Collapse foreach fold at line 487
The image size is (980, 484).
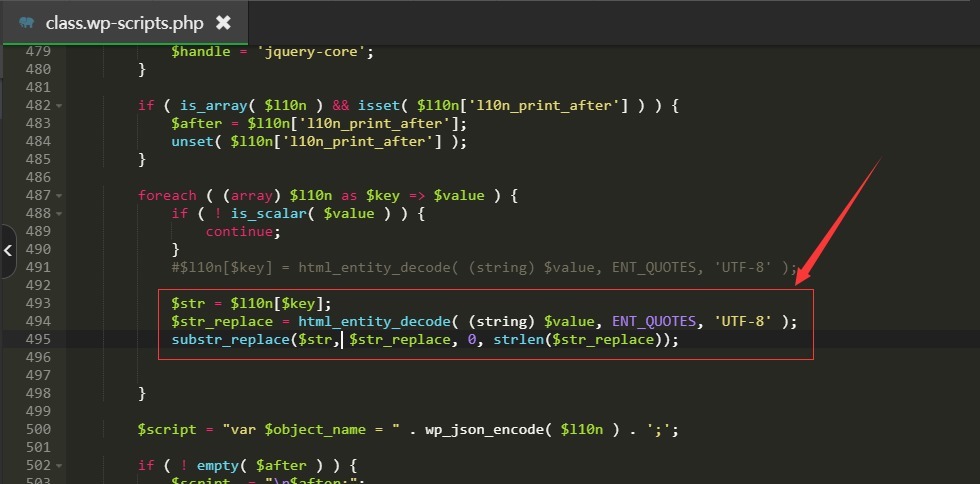click(59, 196)
